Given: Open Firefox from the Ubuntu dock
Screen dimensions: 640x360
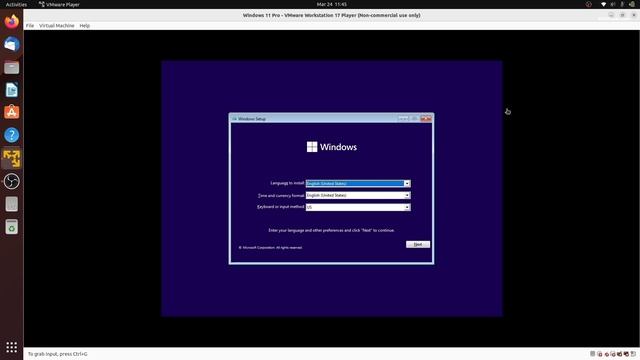Looking at the screenshot, I should coord(11,21).
